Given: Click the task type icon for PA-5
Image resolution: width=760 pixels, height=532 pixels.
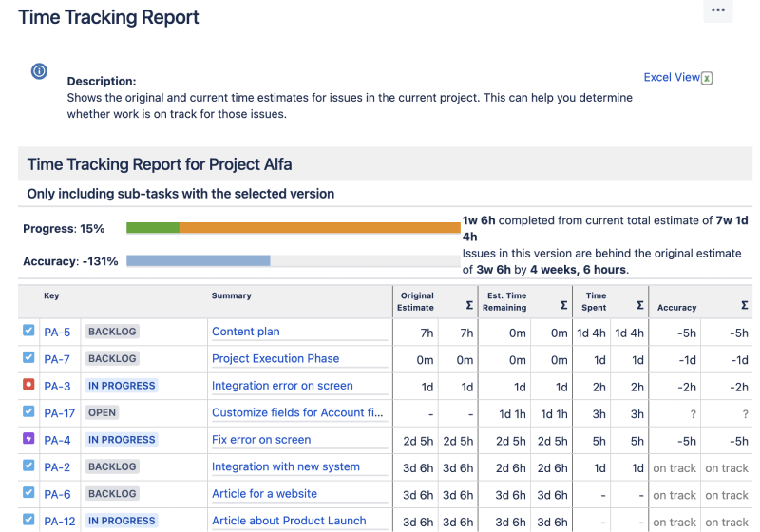Looking at the screenshot, I should [28, 331].
